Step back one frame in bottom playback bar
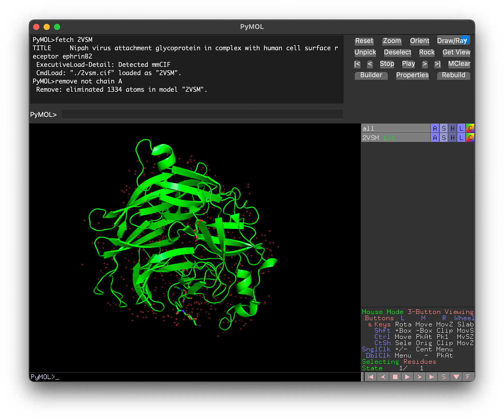 coord(383,377)
